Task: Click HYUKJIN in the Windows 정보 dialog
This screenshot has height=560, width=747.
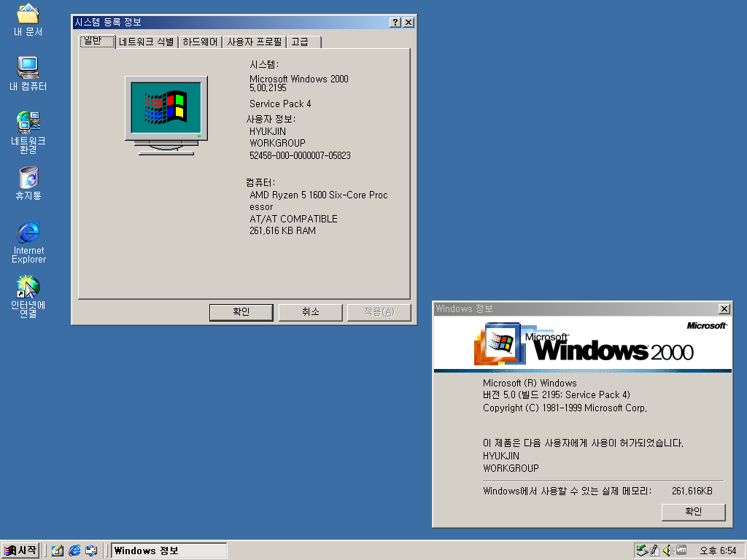Action: click(500, 456)
